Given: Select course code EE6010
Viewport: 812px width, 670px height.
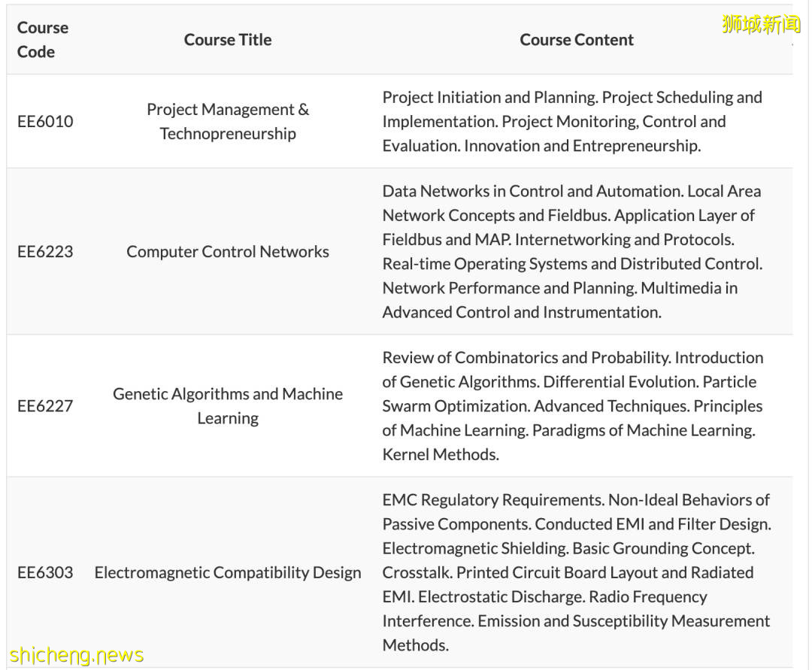Looking at the screenshot, I should (x=45, y=121).
